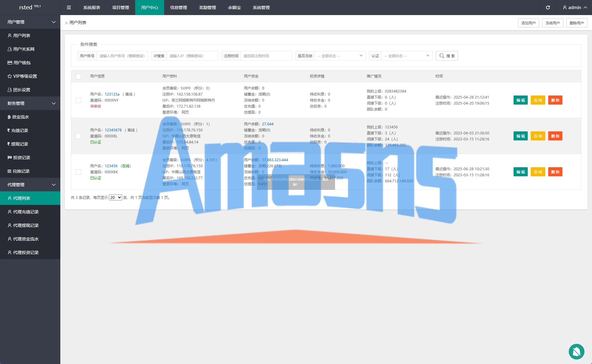Open the bell notification icon at bottom right
The width and height of the screenshot is (592, 364).
[x=576, y=351]
